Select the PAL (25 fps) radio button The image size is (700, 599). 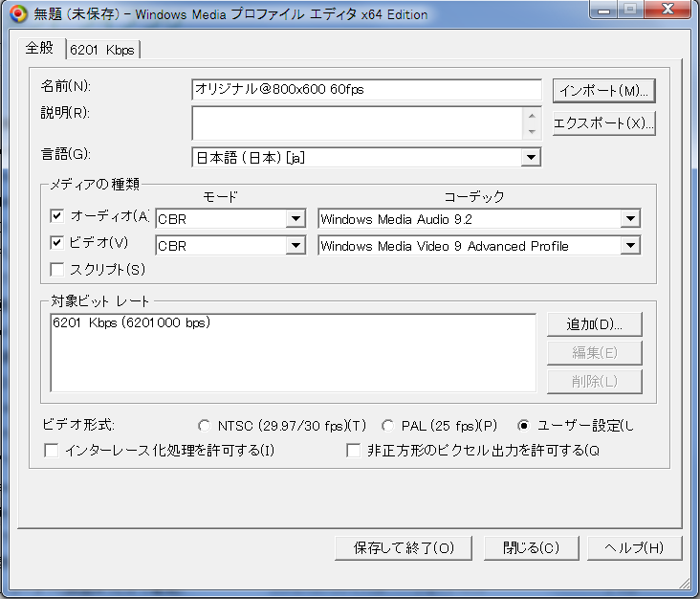point(388,426)
